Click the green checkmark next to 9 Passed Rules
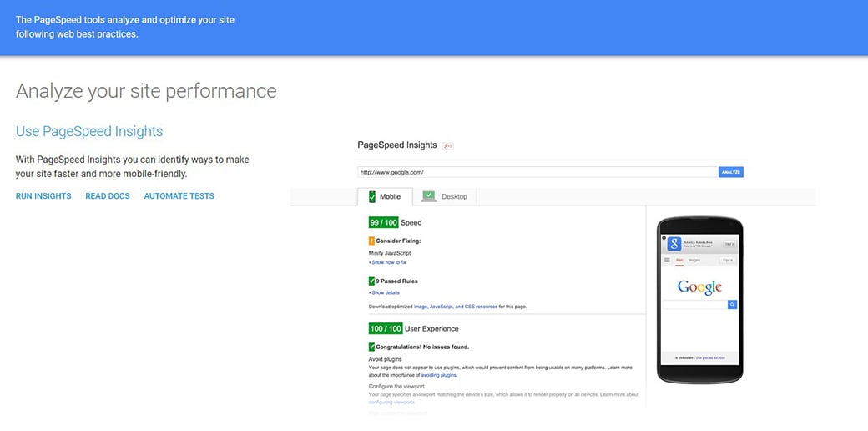868x431 pixels. pos(371,281)
